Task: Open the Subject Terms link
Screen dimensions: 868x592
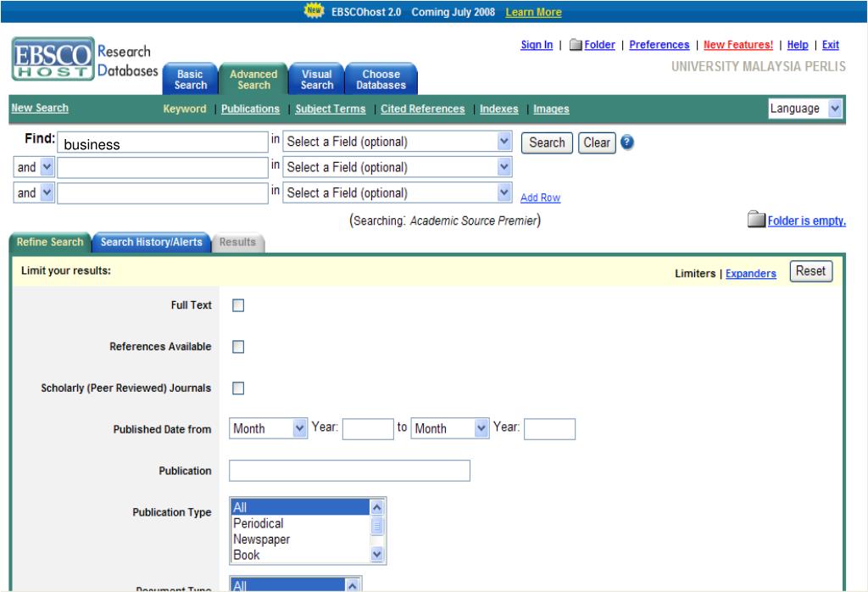Action: tap(331, 109)
